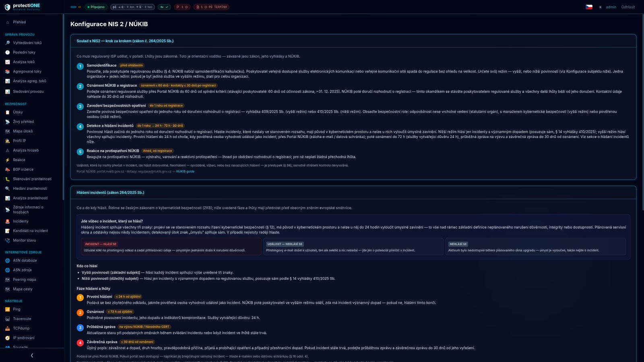Screen dimensions: 644x362
Task: Open Vyhledávání toků via its magnifier icon
Action: tap(7, 43)
